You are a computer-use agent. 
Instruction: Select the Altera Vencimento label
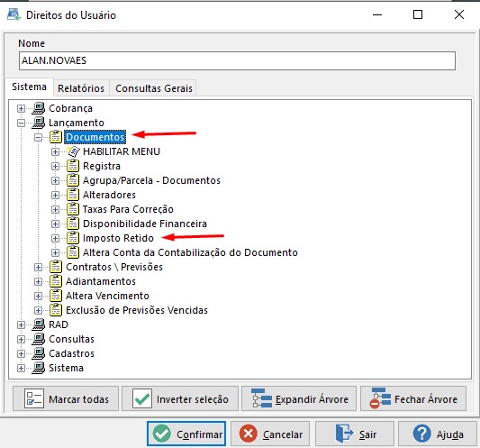(107, 296)
